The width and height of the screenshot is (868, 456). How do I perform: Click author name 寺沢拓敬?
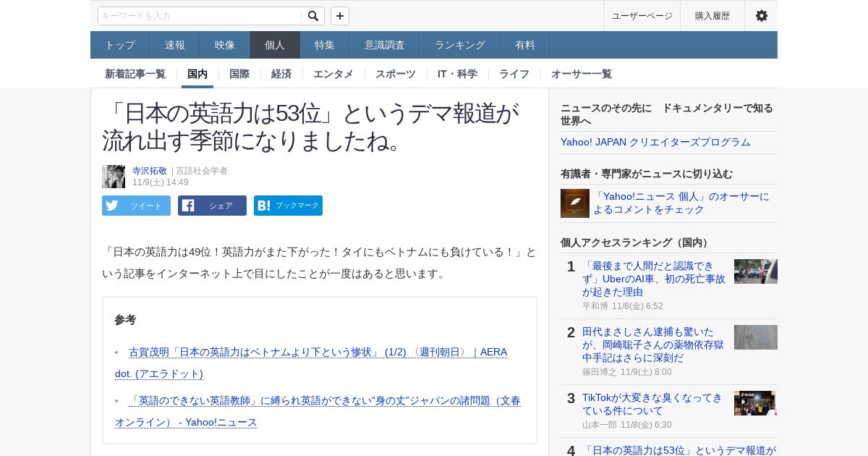coord(150,171)
